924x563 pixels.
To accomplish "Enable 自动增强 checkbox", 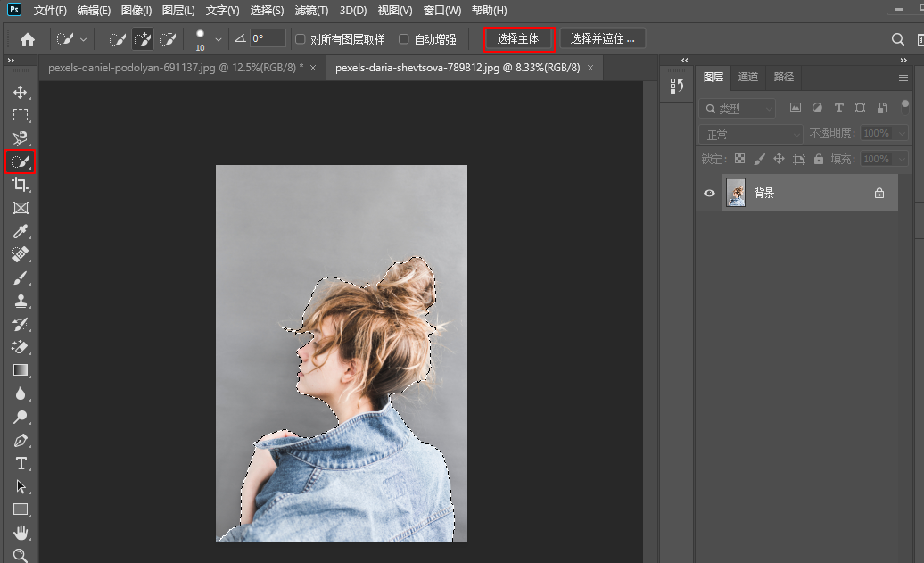I will (x=404, y=39).
